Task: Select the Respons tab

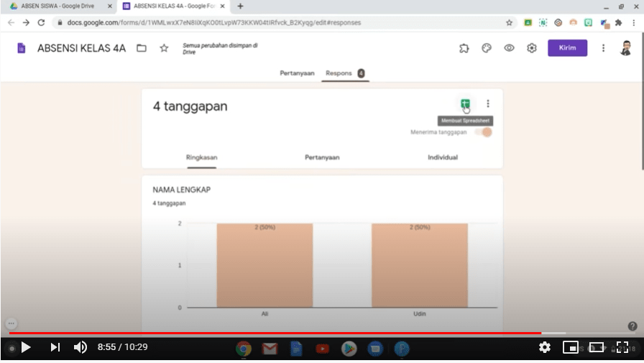Action: tap(345, 73)
